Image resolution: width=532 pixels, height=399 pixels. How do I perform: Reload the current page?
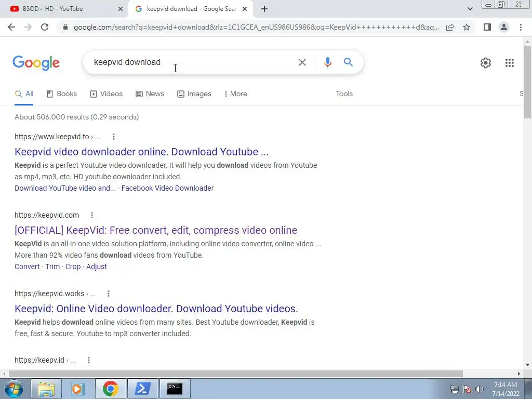click(x=45, y=27)
